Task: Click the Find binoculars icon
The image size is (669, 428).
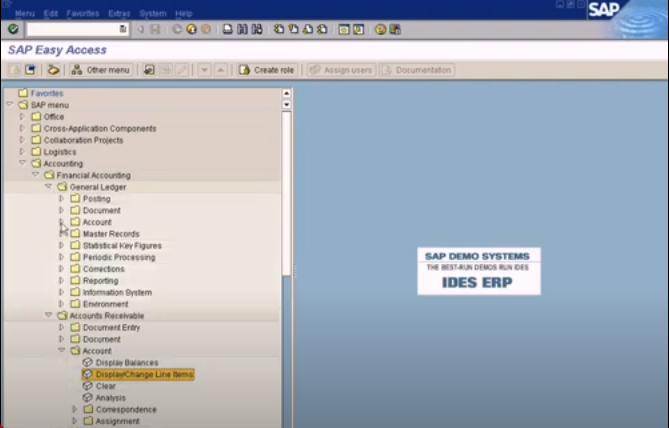Action: 242,29
